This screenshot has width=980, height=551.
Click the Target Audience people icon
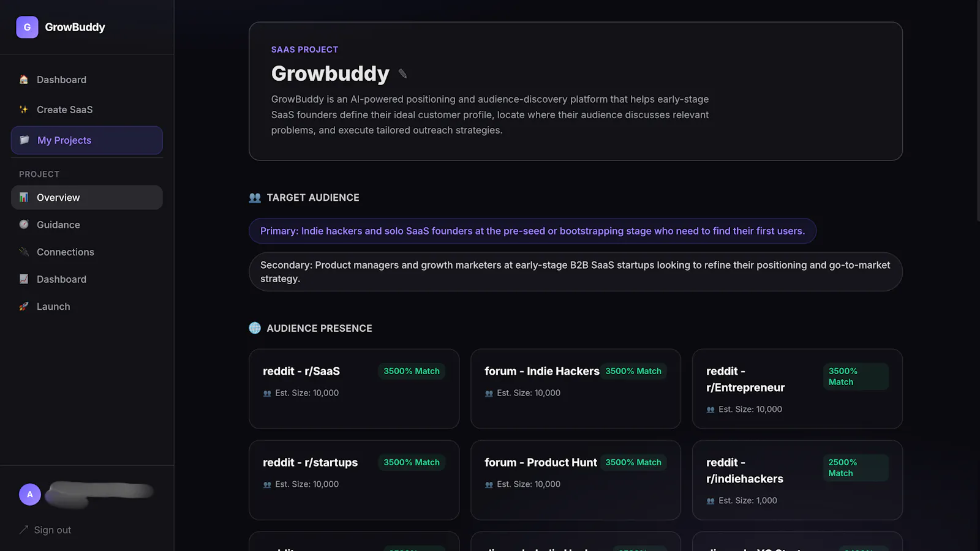point(255,198)
